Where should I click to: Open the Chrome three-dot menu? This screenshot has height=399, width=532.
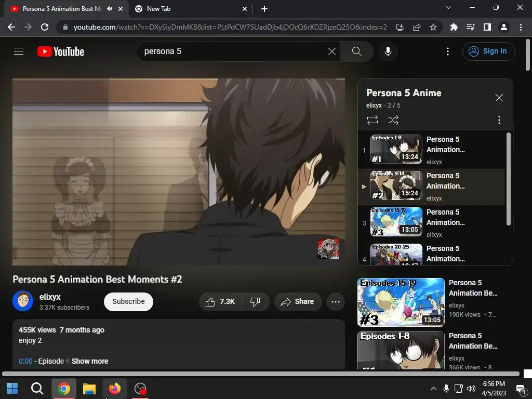point(521,27)
